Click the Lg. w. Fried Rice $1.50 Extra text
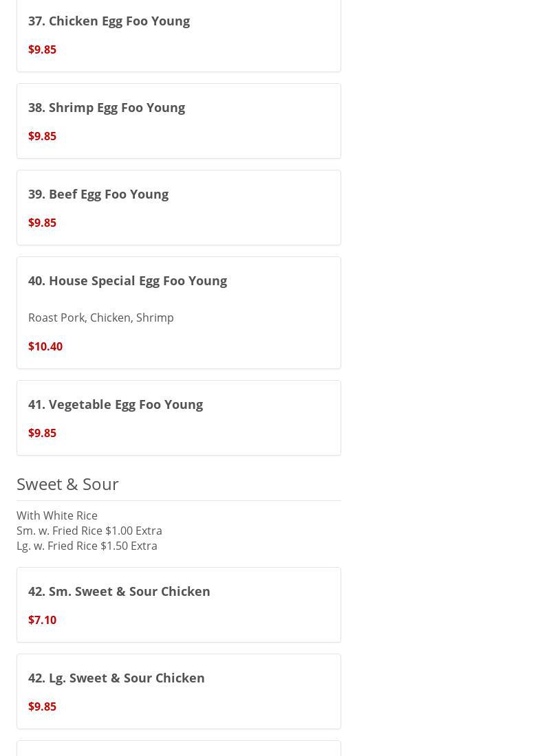540x756 pixels. pyautogui.click(x=87, y=546)
